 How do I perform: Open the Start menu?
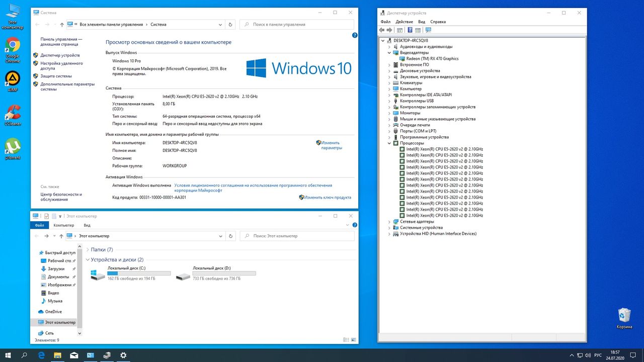click(8, 355)
